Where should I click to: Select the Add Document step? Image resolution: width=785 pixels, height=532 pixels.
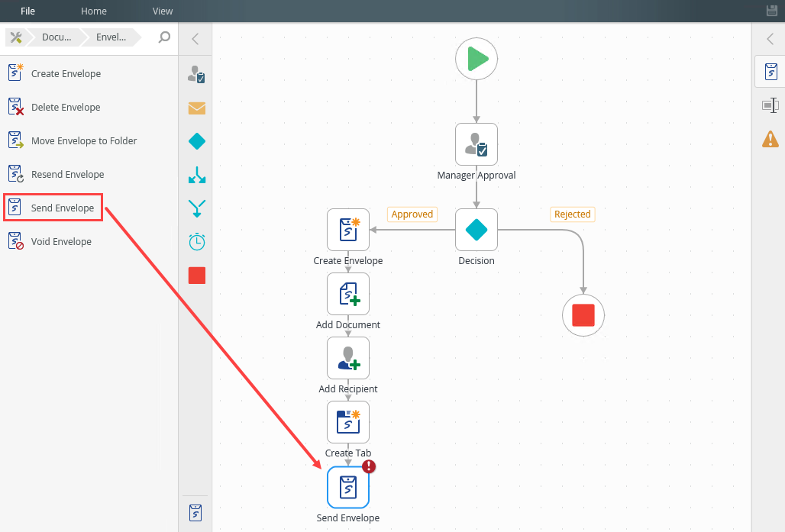point(348,294)
